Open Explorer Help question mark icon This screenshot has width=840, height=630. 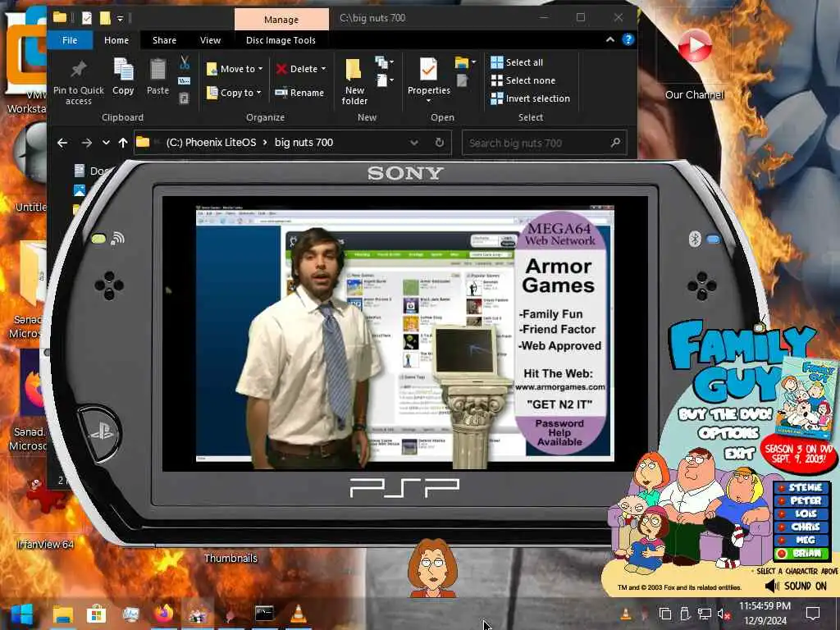[628, 39]
